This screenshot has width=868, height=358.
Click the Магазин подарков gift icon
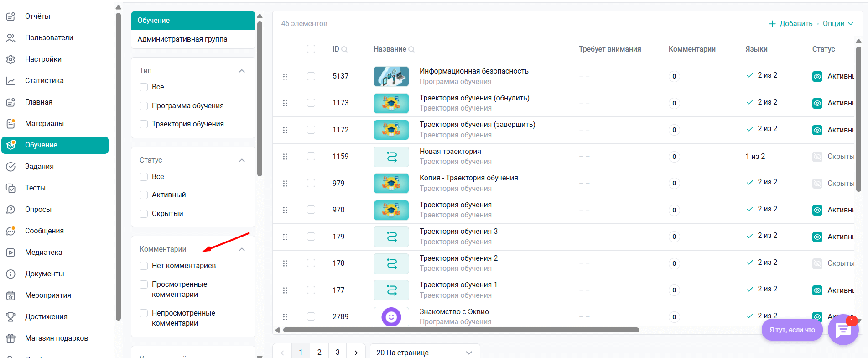click(x=10, y=338)
